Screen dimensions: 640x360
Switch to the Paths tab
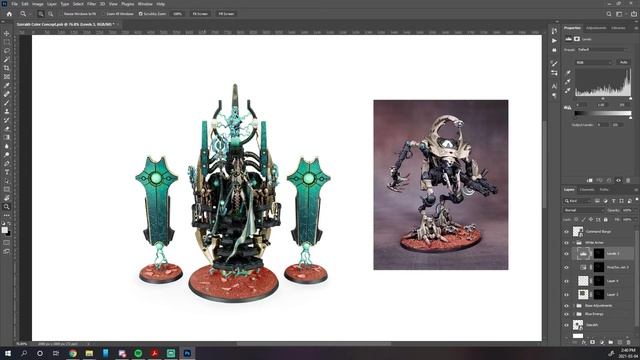pyautogui.click(x=604, y=190)
